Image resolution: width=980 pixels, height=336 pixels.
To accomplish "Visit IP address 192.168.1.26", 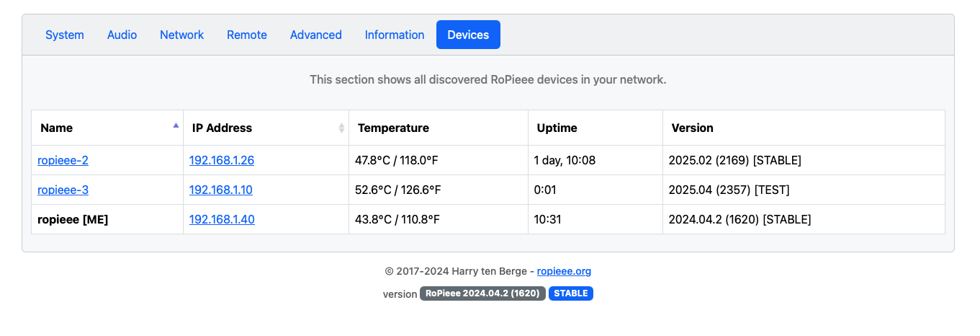I will [x=222, y=160].
